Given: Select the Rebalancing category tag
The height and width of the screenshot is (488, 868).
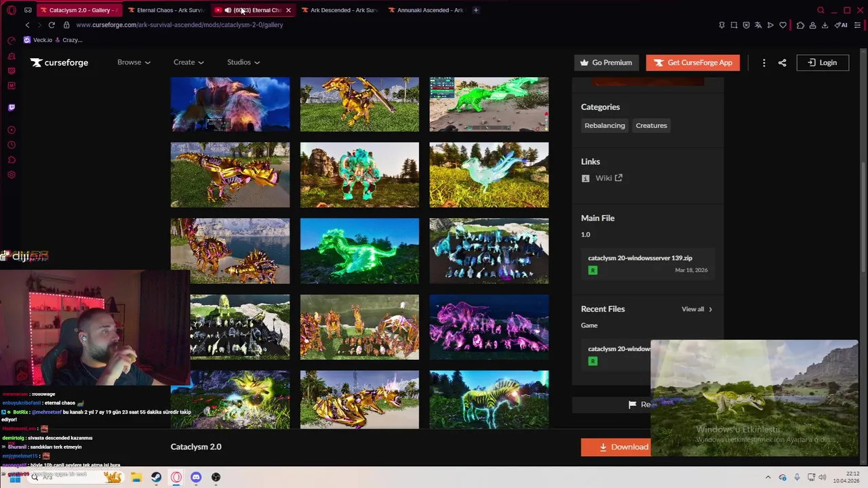Looking at the screenshot, I should 604,125.
